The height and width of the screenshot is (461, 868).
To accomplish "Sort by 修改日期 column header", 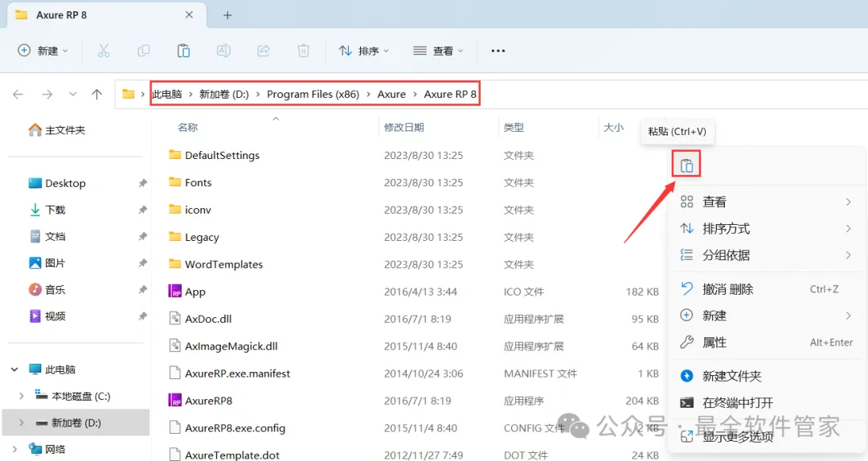I will click(x=404, y=127).
